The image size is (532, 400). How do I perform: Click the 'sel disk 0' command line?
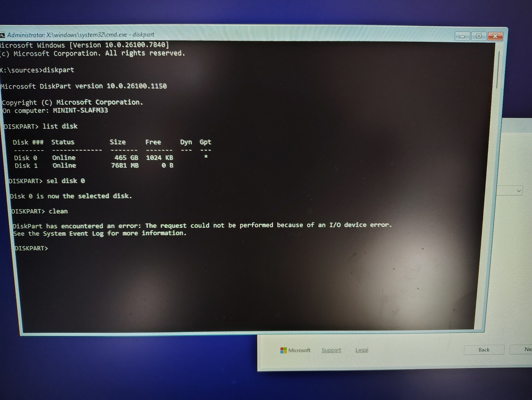coord(47,181)
